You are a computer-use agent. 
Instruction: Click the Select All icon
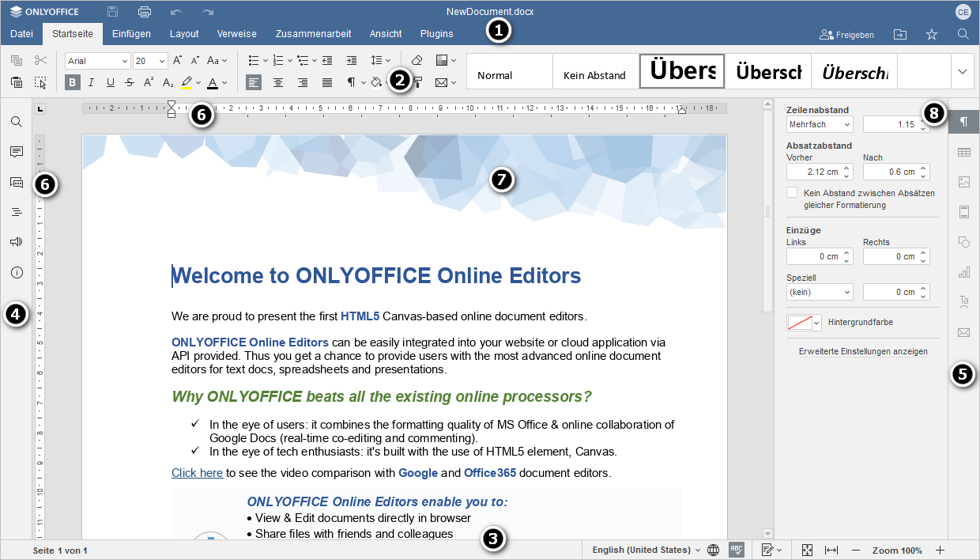pyautogui.click(x=41, y=82)
